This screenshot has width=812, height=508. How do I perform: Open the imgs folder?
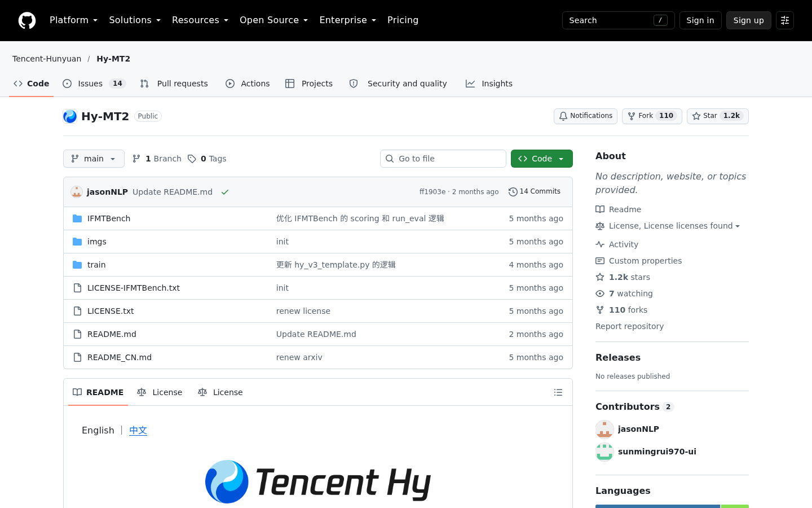(97, 242)
